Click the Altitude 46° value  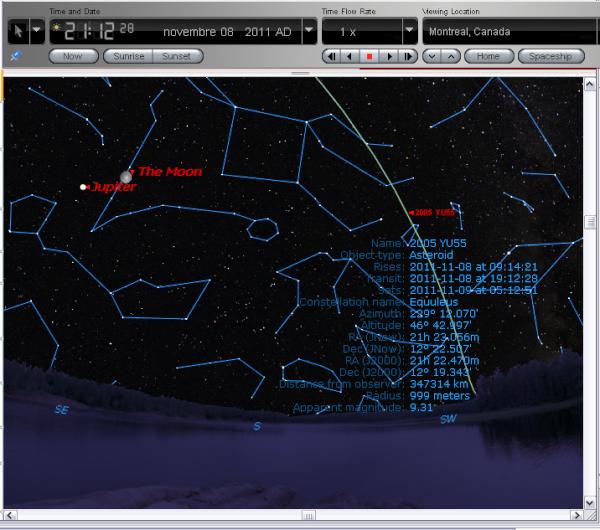[x=440, y=325]
